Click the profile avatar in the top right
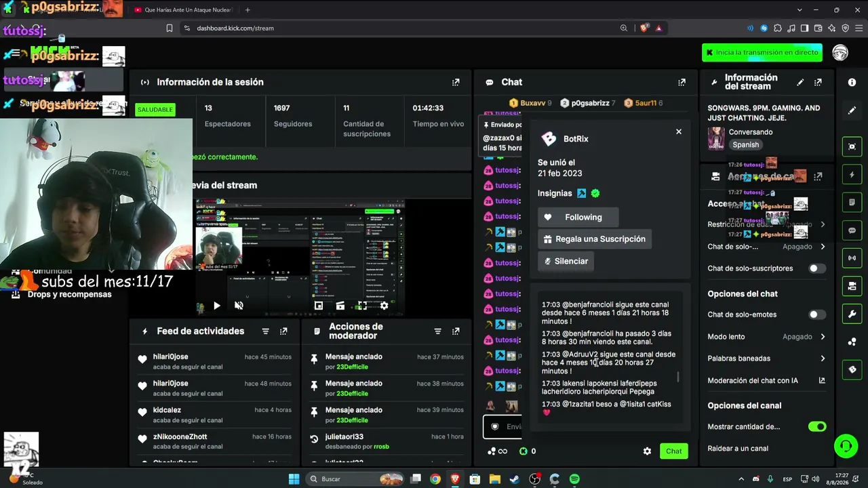Screen dimensions: 868x488 [840, 53]
